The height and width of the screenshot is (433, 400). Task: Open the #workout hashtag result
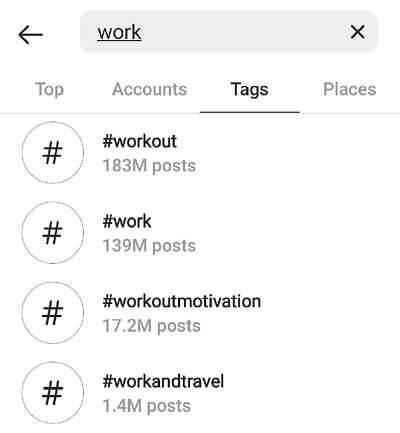pyautogui.click(x=200, y=153)
